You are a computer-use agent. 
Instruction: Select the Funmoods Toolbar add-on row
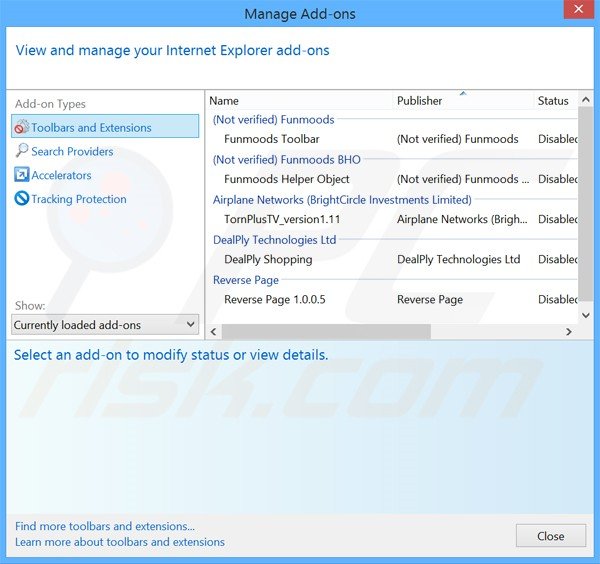click(393, 139)
